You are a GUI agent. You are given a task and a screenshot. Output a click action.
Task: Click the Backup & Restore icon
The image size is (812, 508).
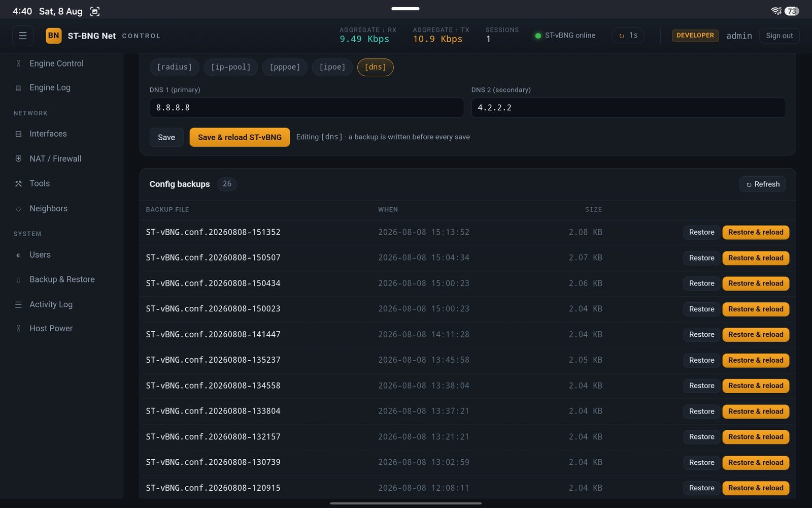[x=18, y=280]
